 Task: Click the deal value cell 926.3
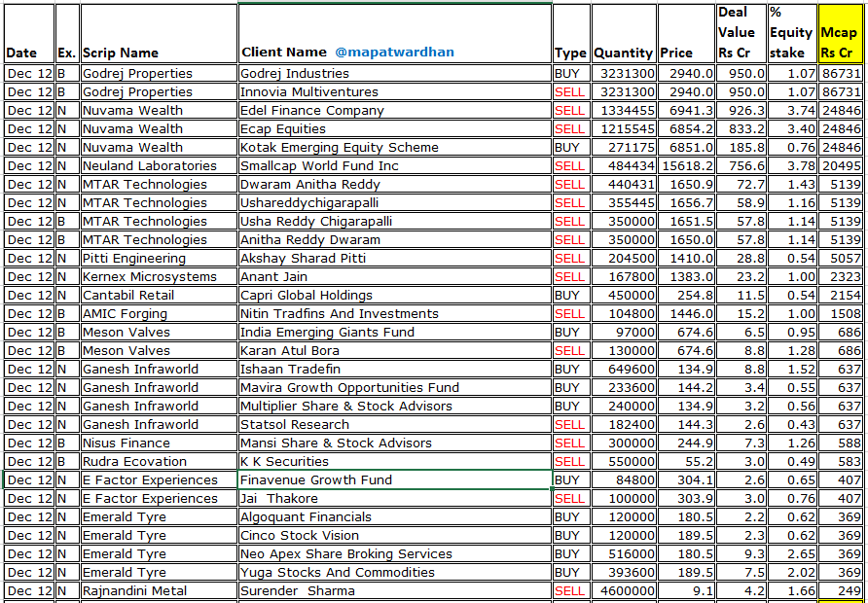pos(741,111)
